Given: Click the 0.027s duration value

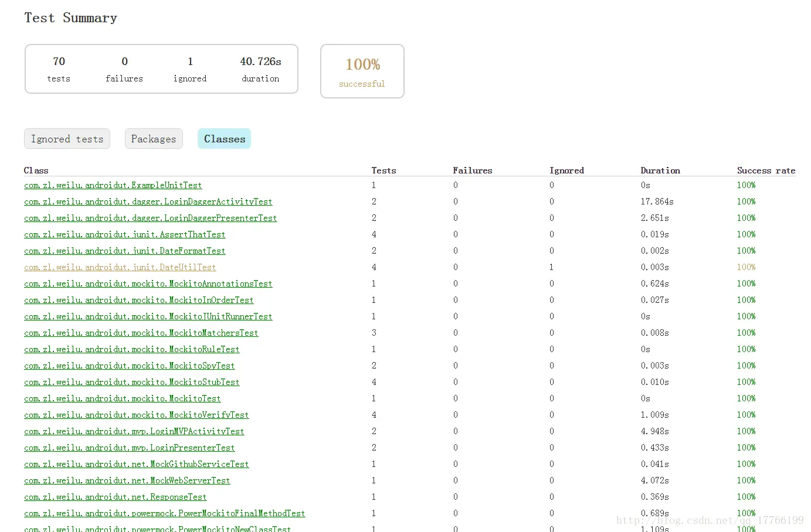Looking at the screenshot, I should tap(654, 300).
